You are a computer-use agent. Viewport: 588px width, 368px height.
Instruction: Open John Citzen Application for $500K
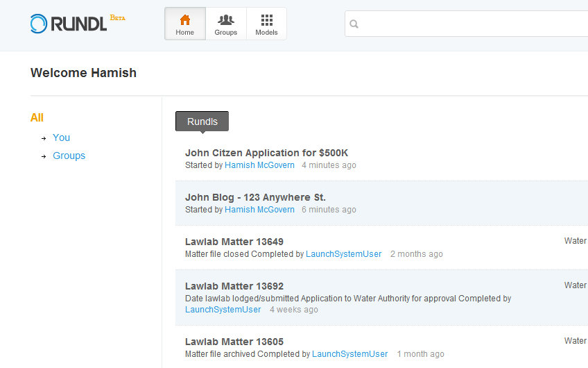266,153
